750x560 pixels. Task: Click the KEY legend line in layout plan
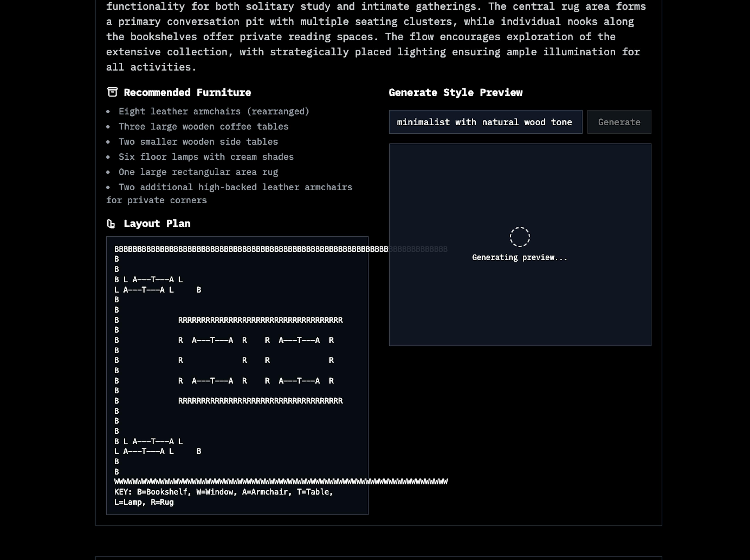[x=223, y=492]
